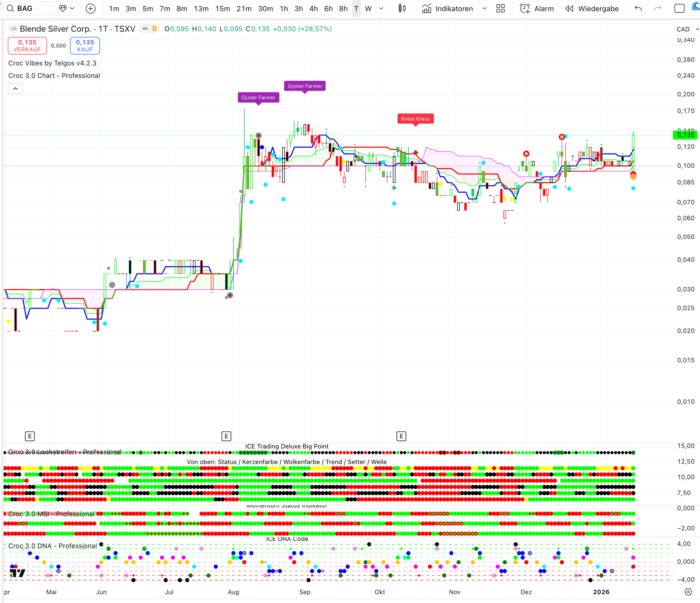Click the Rotes Kreuz chart label
The width and height of the screenshot is (700, 603).
tap(415, 119)
